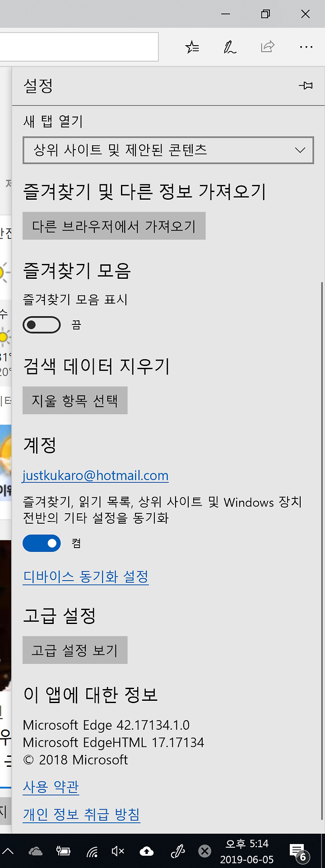The width and height of the screenshot is (325, 868).
Task: Click import from another browser button
Action: (x=114, y=226)
